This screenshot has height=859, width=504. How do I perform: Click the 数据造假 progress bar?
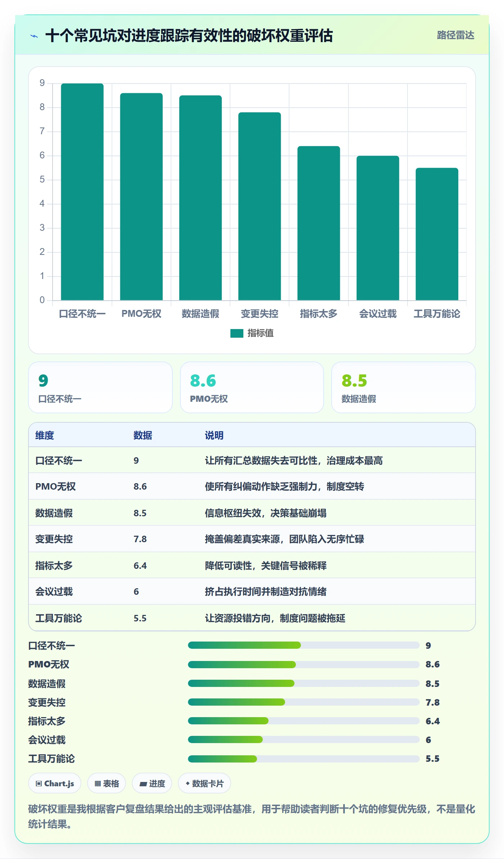[x=304, y=683]
